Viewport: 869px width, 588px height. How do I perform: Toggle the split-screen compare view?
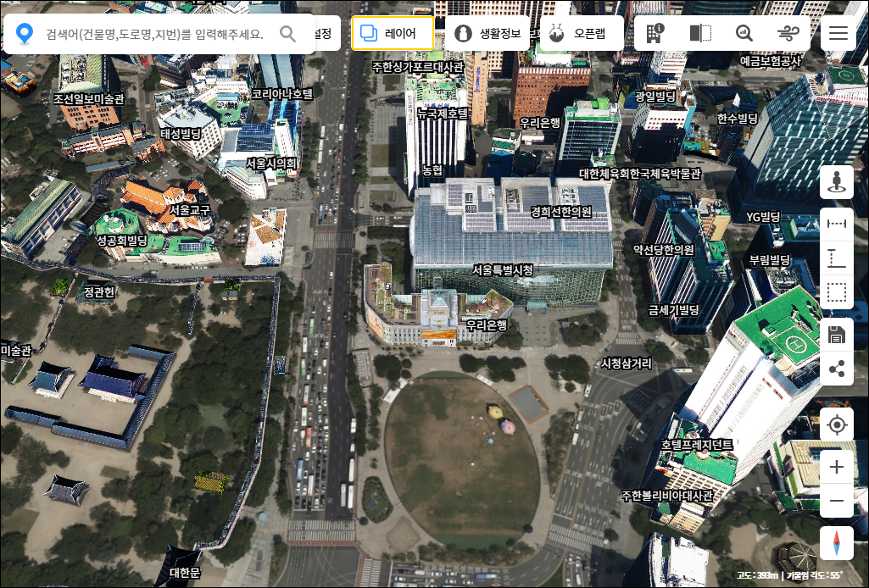click(700, 33)
